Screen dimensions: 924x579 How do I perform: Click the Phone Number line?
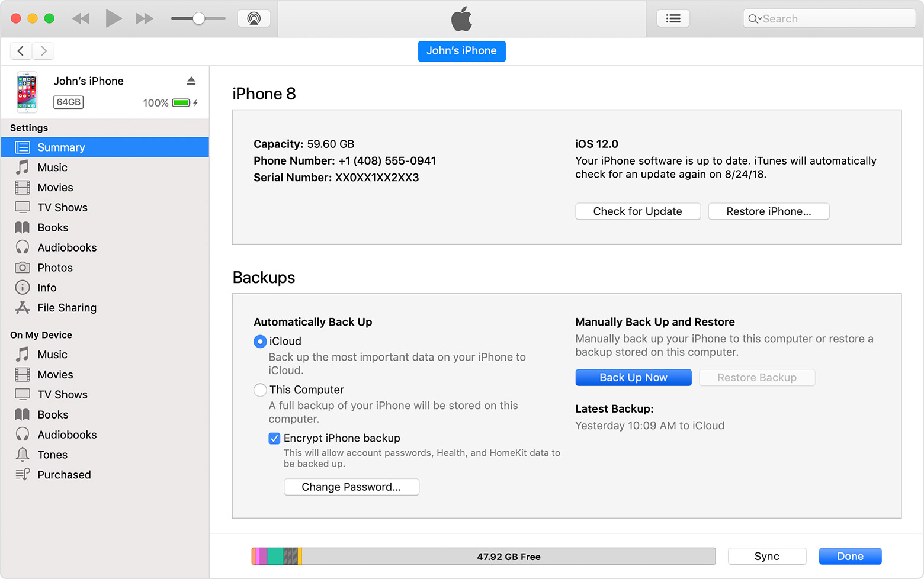[x=345, y=161]
